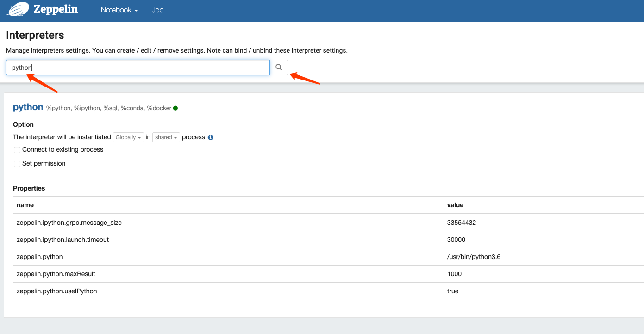Select the interpreter alias list text
This screenshot has width=644, height=334.
109,108
